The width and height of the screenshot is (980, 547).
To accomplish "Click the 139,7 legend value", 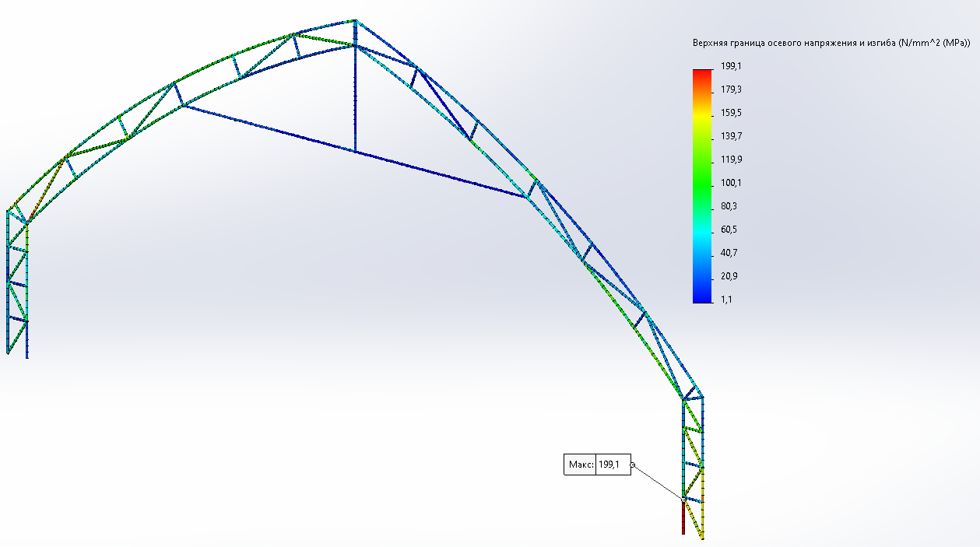I will pos(731,136).
